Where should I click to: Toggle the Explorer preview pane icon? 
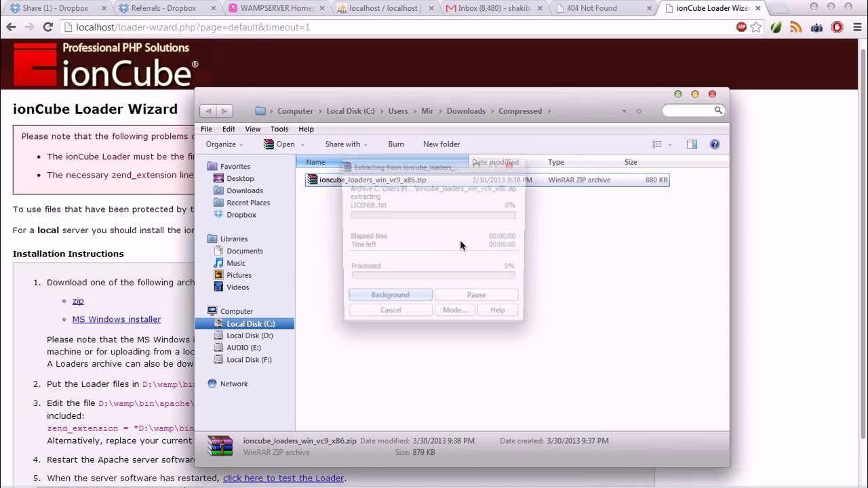click(692, 144)
